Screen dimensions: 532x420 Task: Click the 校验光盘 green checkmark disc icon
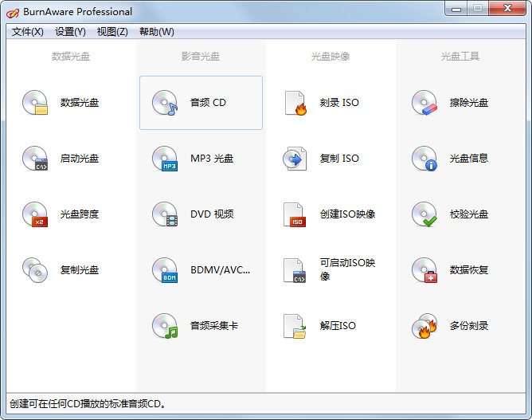(424, 214)
